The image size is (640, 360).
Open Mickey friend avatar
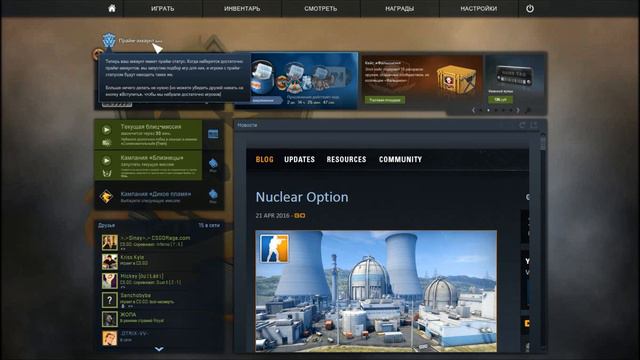(x=109, y=281)
